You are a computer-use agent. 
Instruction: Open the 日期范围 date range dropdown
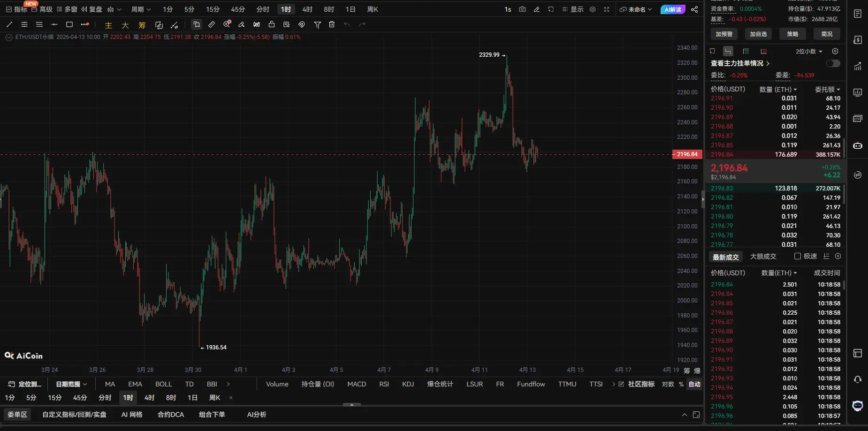pos(72,384)
